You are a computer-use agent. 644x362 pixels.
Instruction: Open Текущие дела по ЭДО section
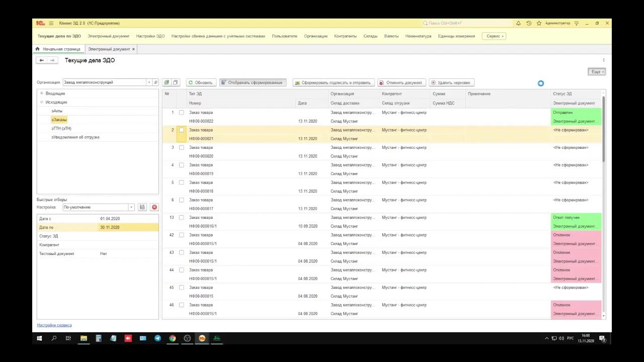click(x=59, y=36)
